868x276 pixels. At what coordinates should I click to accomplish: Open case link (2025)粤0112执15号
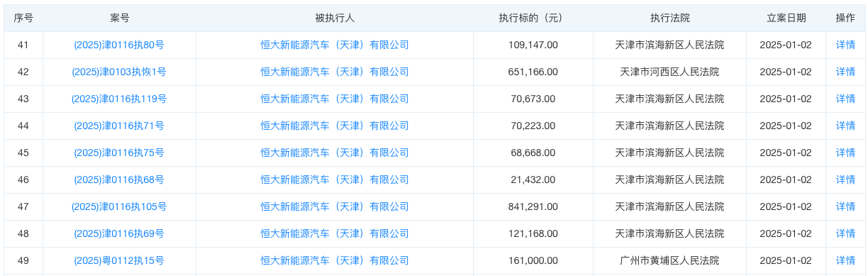click(119, 260)
